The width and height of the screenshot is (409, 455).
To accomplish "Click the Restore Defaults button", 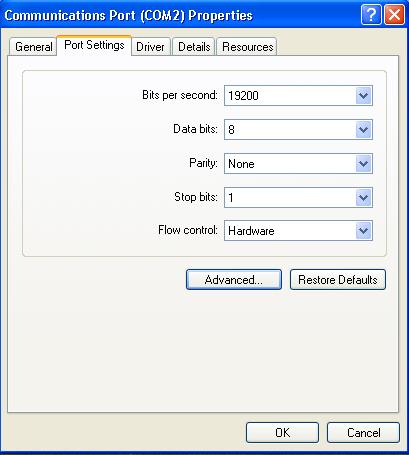I will (x=338, y=280).
